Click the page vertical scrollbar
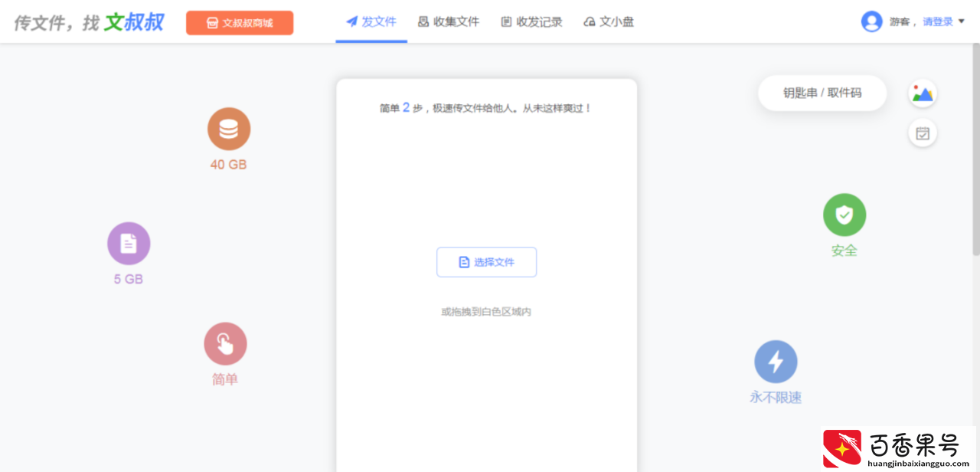This screenshot has width=980, height=472. tap(975, 149)
